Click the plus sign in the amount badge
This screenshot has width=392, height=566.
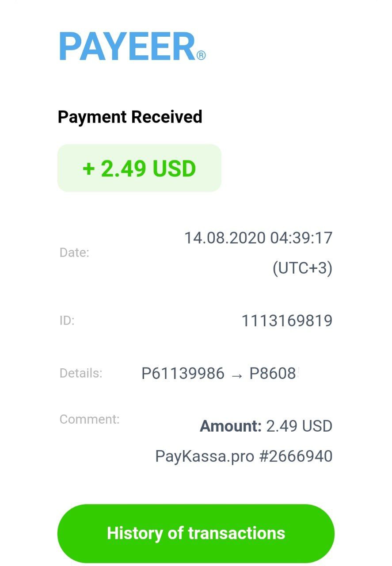[88, 169]
